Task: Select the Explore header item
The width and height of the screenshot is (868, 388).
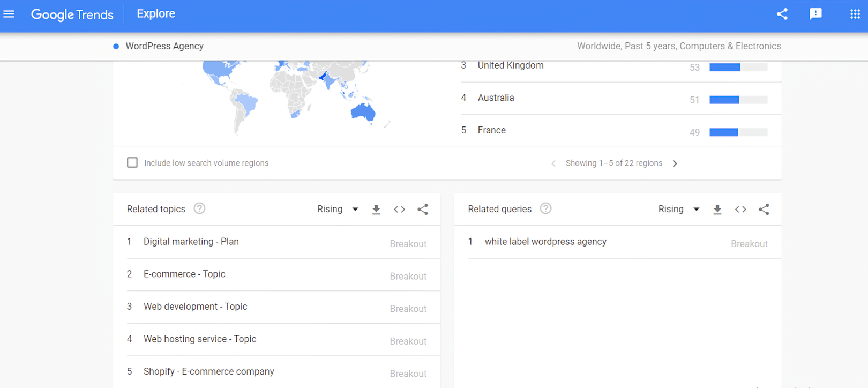Action: tap(156, 14)
